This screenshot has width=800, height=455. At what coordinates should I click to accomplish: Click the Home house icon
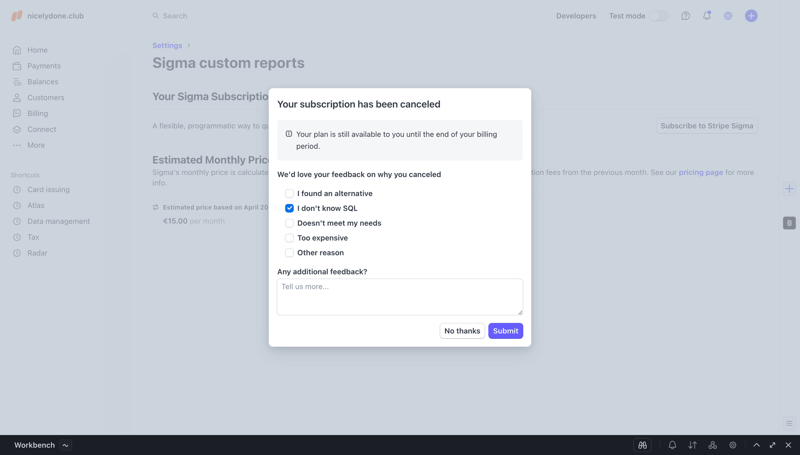(17, 50)
